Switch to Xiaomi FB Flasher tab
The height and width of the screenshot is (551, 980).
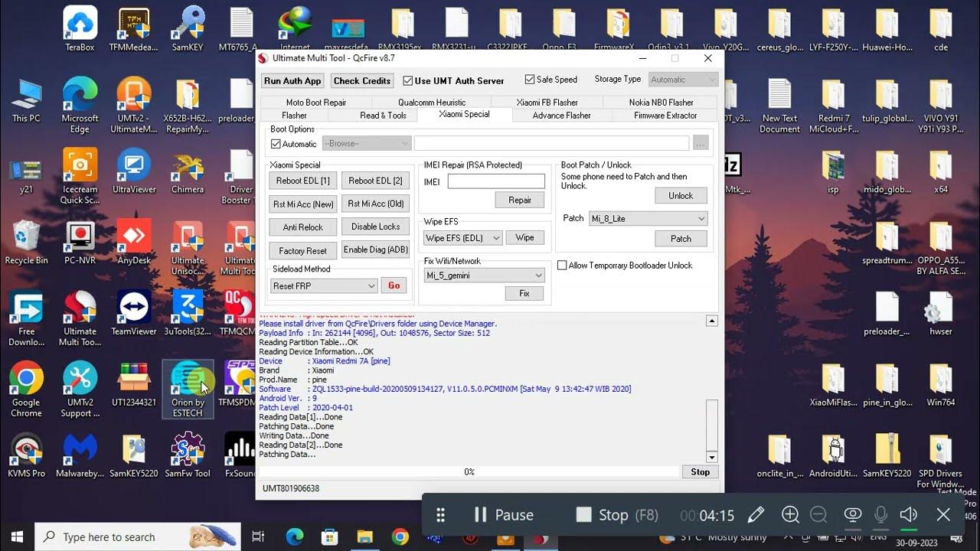click(547, 103)
